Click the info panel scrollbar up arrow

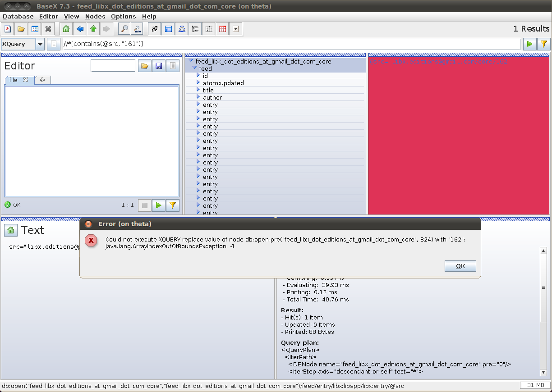pos(543,251)
